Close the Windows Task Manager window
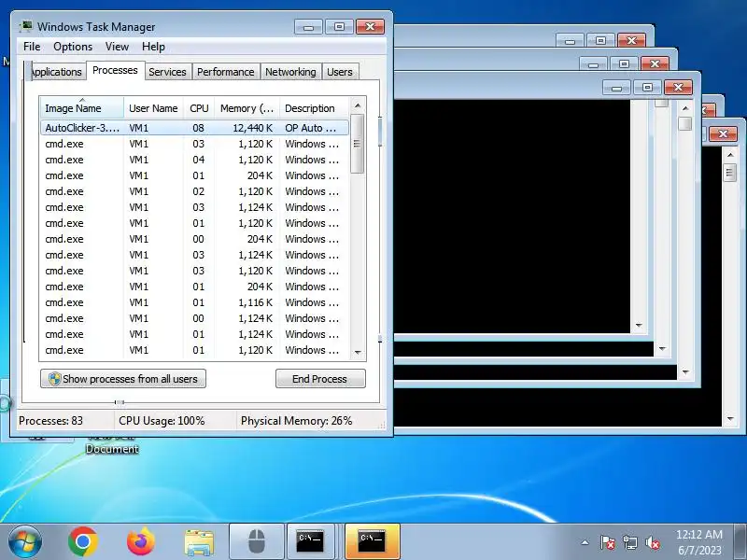Viewport: 747px width, 560px height. point(370,27)
